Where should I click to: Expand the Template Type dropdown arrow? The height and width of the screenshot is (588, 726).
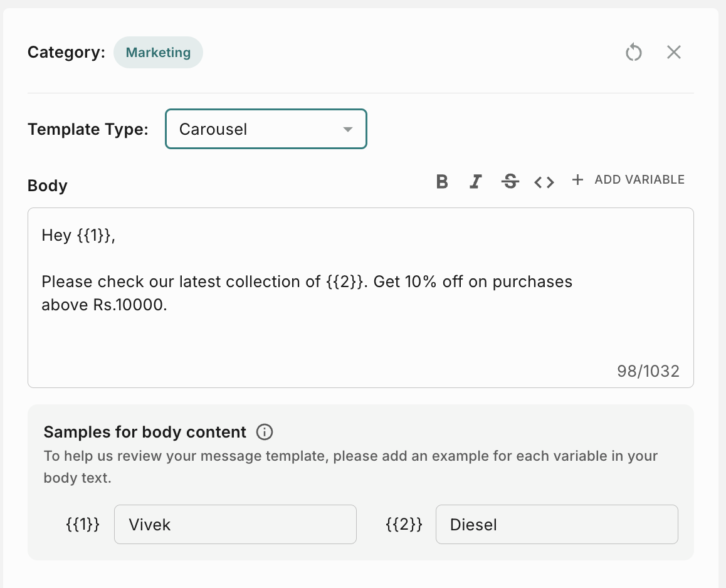(347, 130)
